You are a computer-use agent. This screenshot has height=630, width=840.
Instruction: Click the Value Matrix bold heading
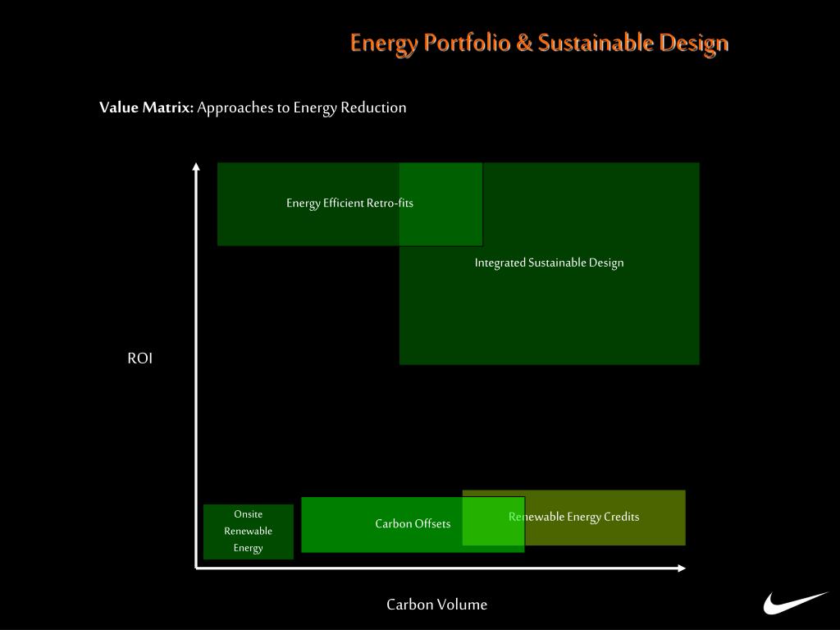(146, 107)
